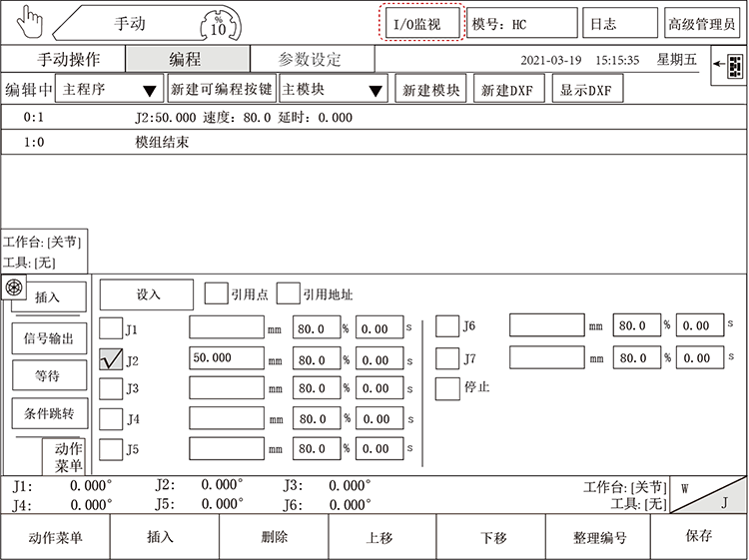Open the 主模块 dropdown list
749x560 pixels.
[334, 90]
